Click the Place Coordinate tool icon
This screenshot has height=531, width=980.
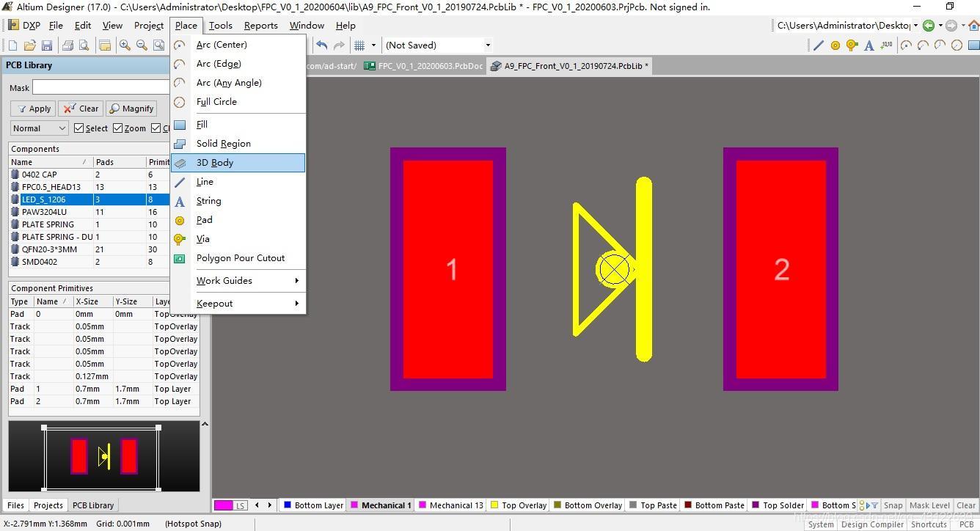coord(886,45)
